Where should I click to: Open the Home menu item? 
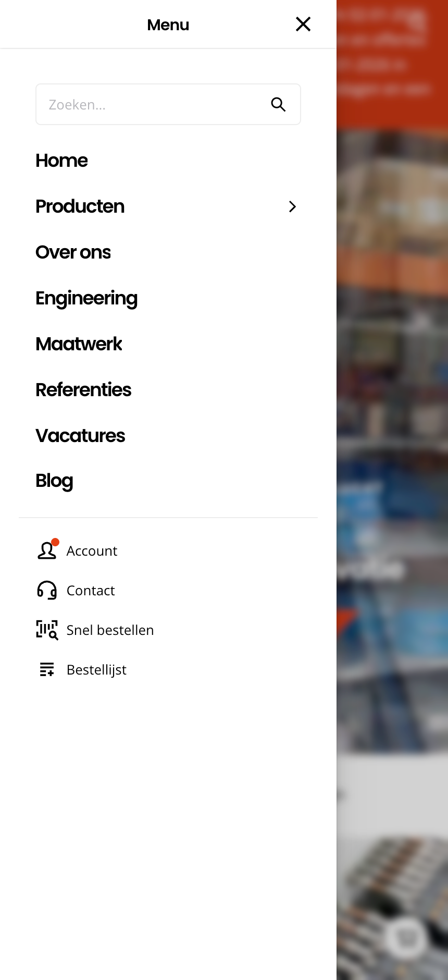(x=61, y=161)
